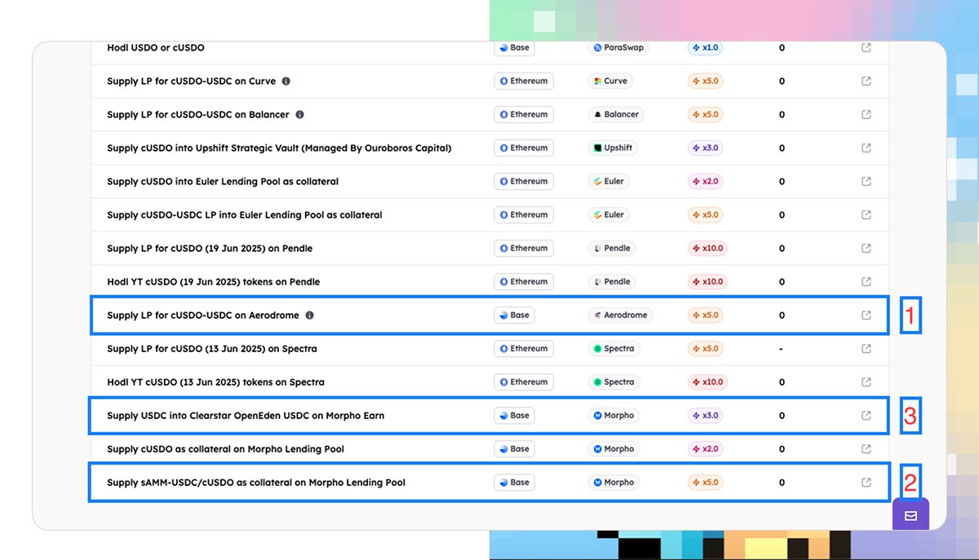Click x2.0 multiplier in cUSDO Morpho collateral row

705,448
